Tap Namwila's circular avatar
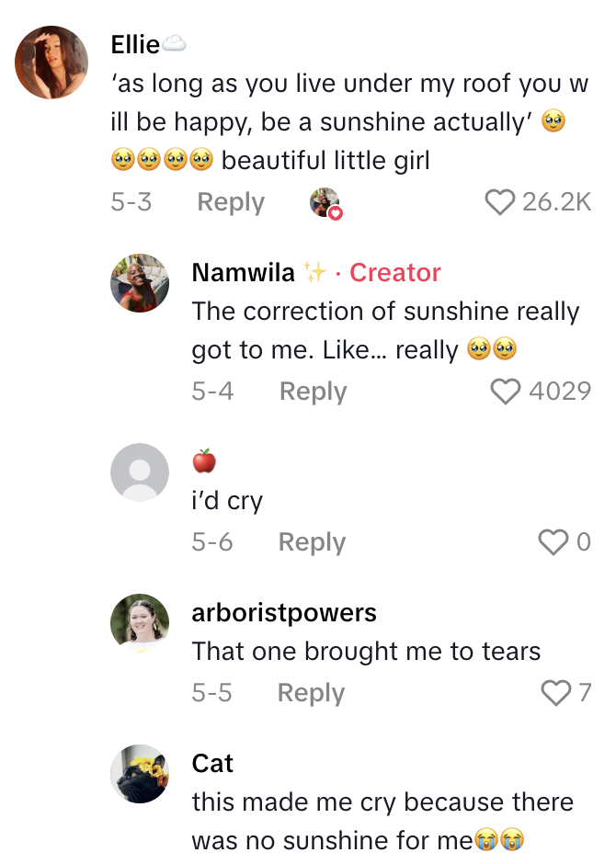 click(x=140, y=283)
